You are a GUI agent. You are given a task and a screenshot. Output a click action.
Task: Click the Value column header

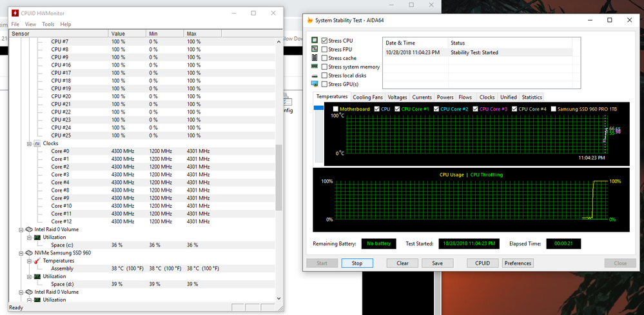[x=128, y=34]
